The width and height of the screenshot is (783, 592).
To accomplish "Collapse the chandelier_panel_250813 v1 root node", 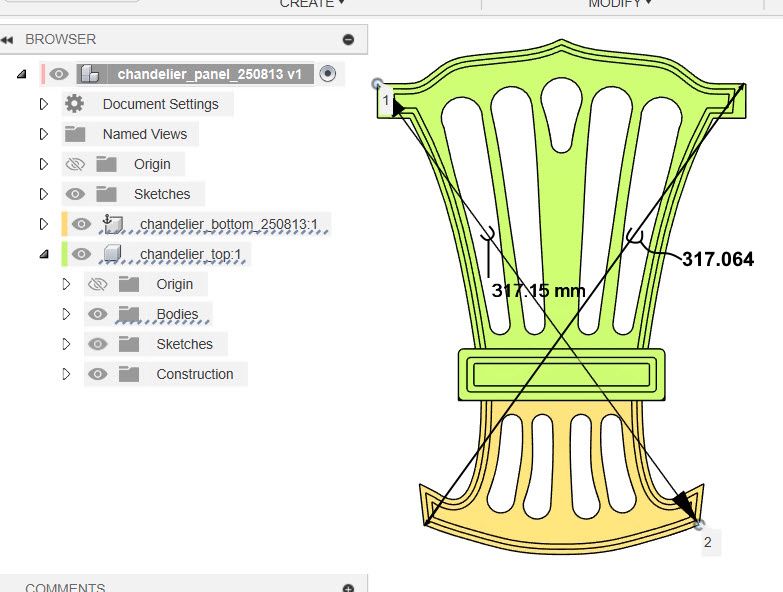I will [x=21, y=74].
